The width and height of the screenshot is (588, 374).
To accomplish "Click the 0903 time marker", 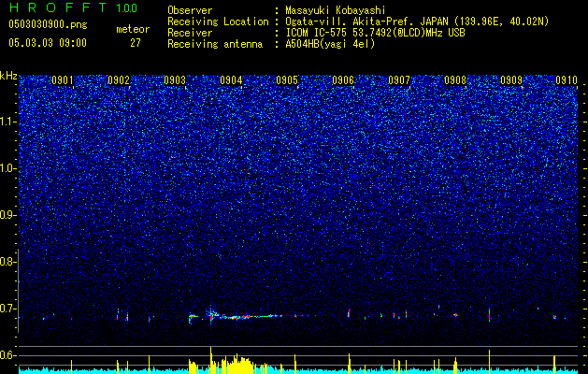I will 175,80.
